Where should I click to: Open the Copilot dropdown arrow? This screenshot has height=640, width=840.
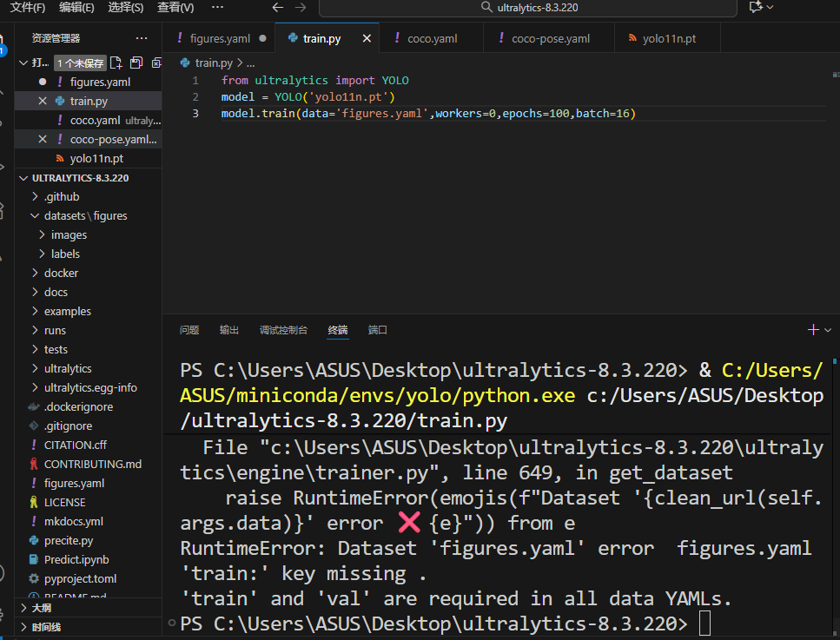(x=771, y=7)
